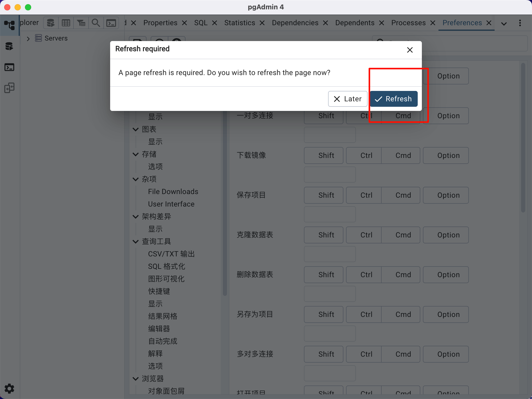Switch to the Statistics tab
The width and height of the screenshot is (532, 399).
coord(240,23)
